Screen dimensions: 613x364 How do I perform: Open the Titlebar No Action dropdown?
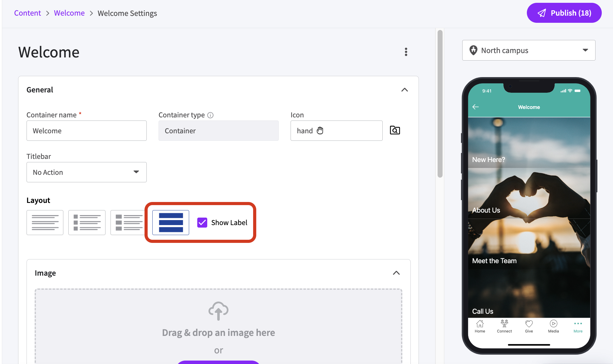(x=86, y=172)
